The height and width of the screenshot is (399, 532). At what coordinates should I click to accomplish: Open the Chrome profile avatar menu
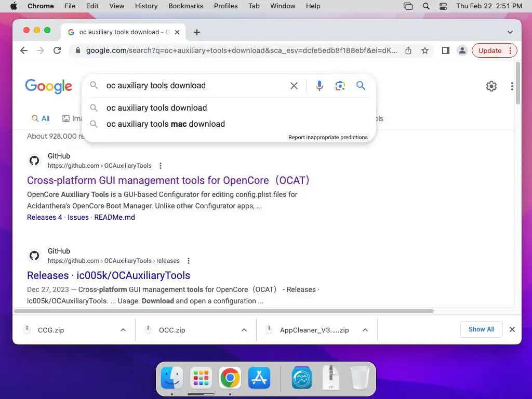click(x=462, y=50)
